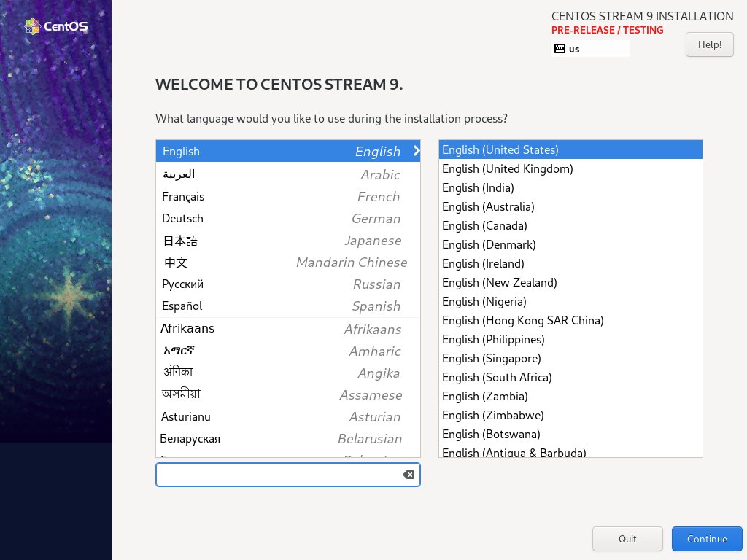The height and width of the screenshot is (560, 747).
Task: Choose English (India) locale
Action: pyautogui.click(x=570, y=187)
